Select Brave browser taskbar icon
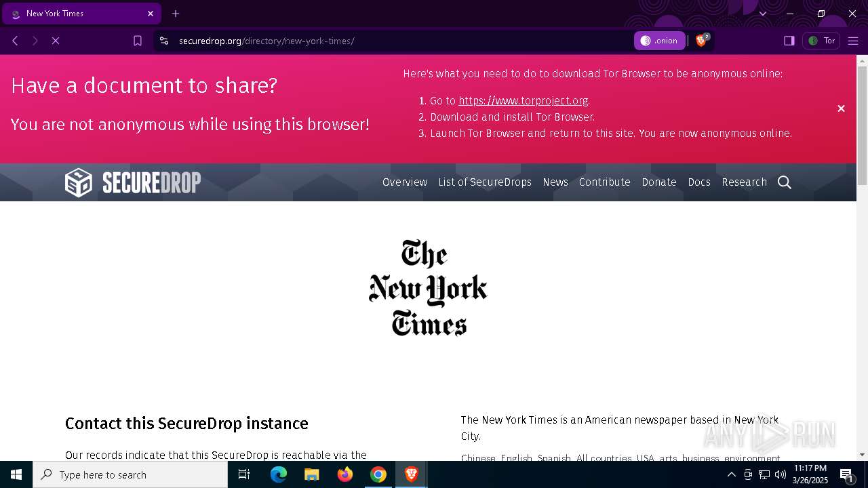868x488 pixels. 411,474
